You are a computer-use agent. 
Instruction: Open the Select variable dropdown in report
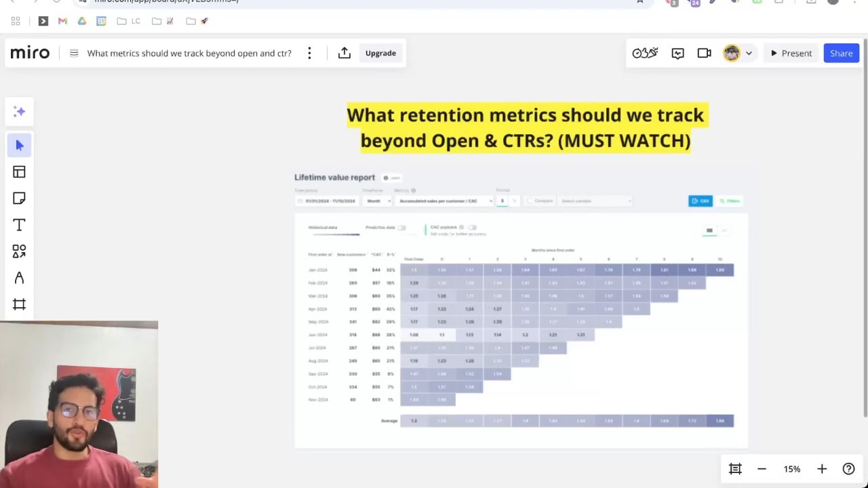pyautogui.click(x=595, y=201)
